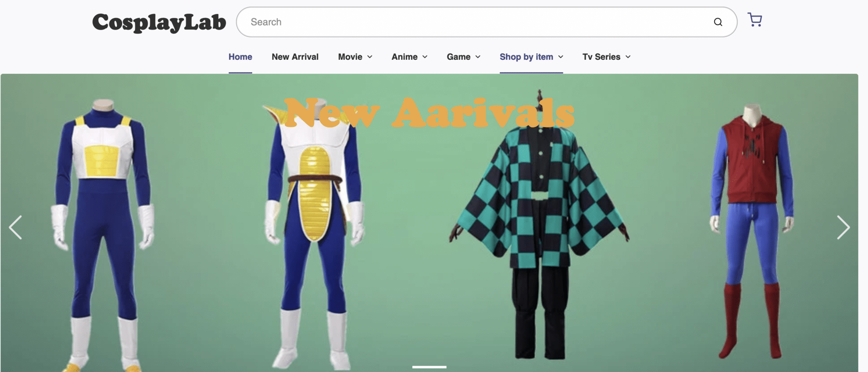Expand the Game dropdown chevron
Image resolution: width=868 pixels, height=372 pixels.
[x=478, y=57]
